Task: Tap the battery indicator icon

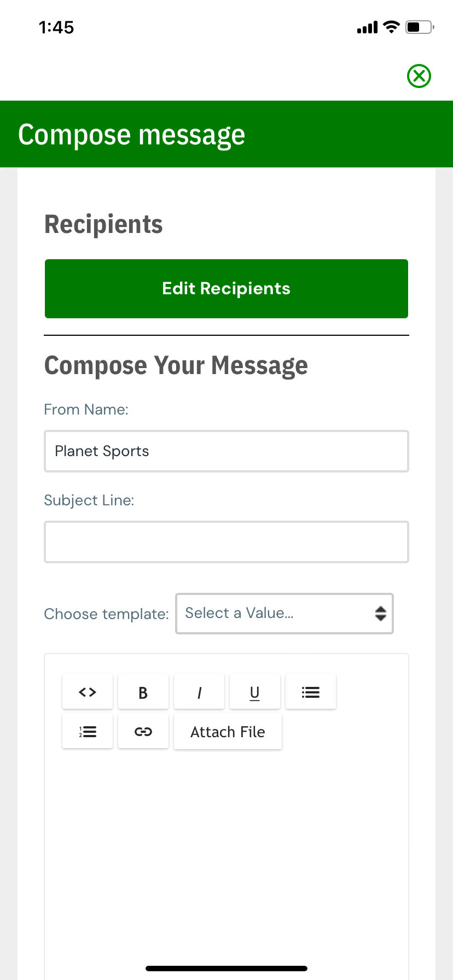Action: [420, 27]
